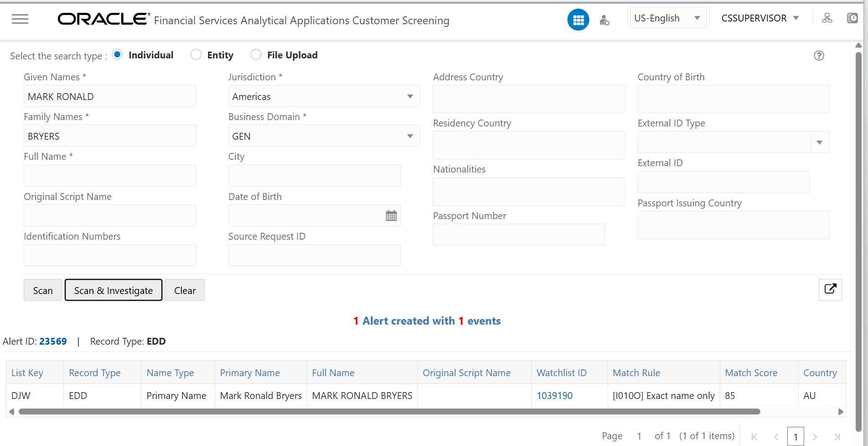Image resolution: width=868 pixels, height=446 pixels.
Task: Sort by Primary Name column header
Action: coord(250,373)
